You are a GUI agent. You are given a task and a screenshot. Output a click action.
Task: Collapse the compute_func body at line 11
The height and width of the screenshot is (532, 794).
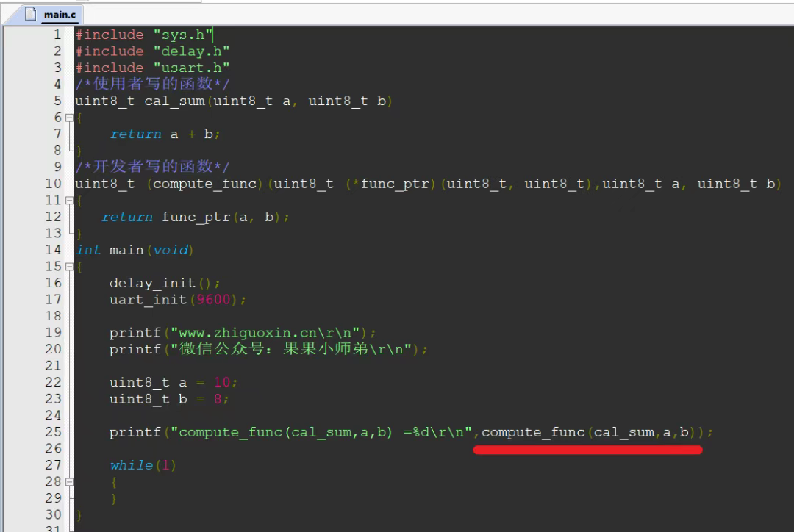70,201
